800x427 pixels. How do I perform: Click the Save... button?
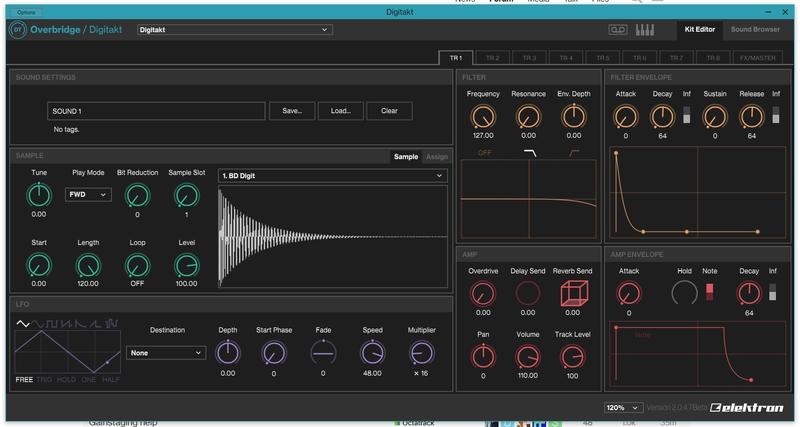[x=292, y=111]
